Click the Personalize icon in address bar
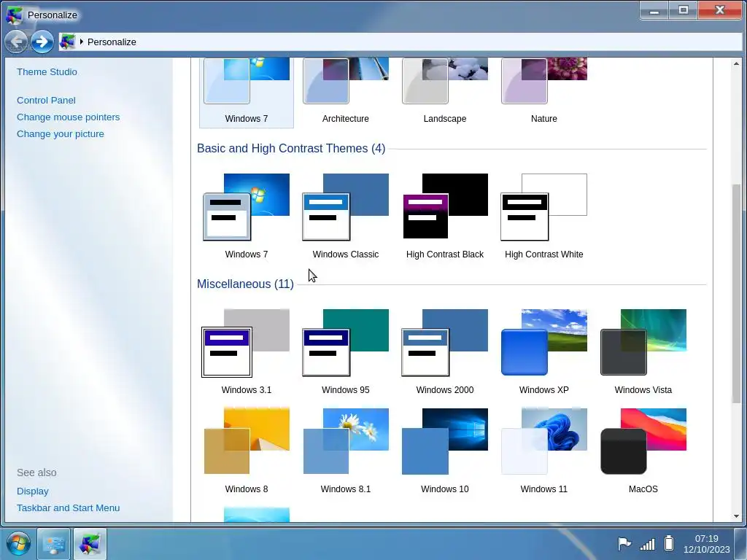 point(67,42)
